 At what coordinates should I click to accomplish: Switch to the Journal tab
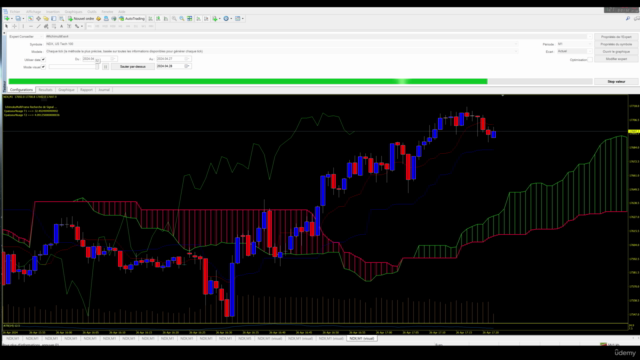tap(104, 90)
